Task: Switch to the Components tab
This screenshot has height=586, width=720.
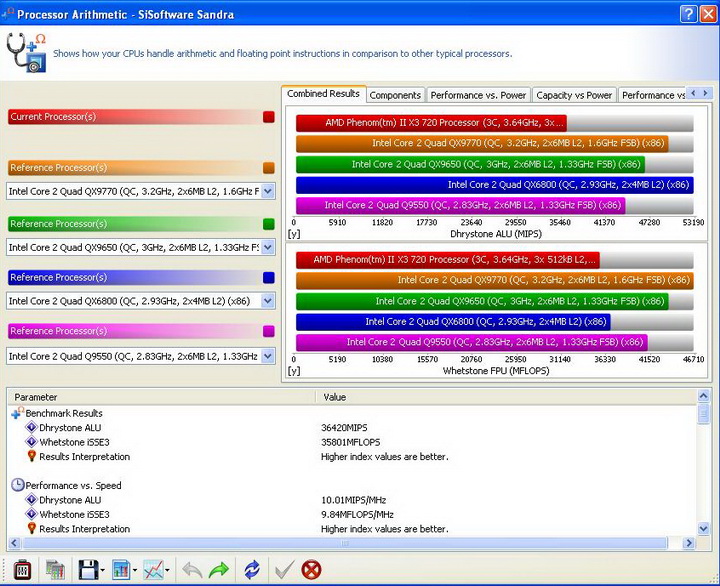Action: pos(395,95)
